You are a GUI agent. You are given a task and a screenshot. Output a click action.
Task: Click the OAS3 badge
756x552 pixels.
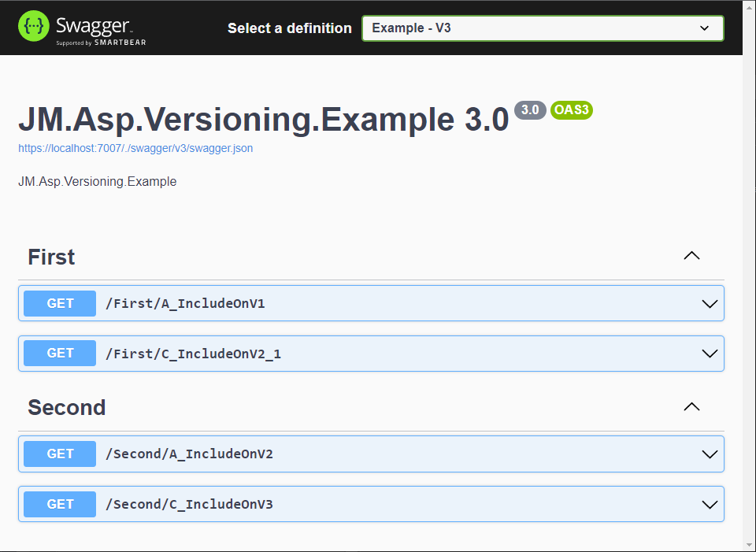(572, 110)
